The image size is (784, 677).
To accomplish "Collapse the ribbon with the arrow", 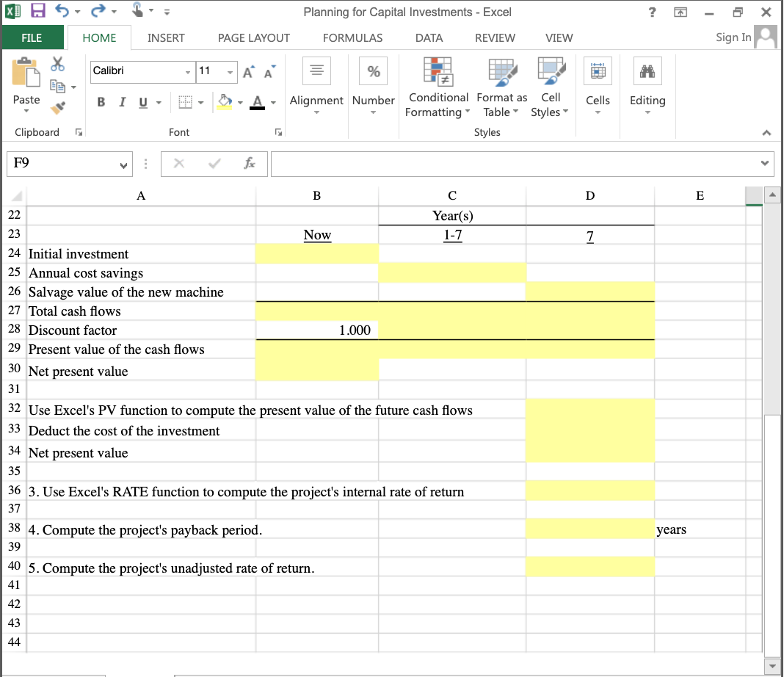I will pyautogui.click(x=766, y=133).
